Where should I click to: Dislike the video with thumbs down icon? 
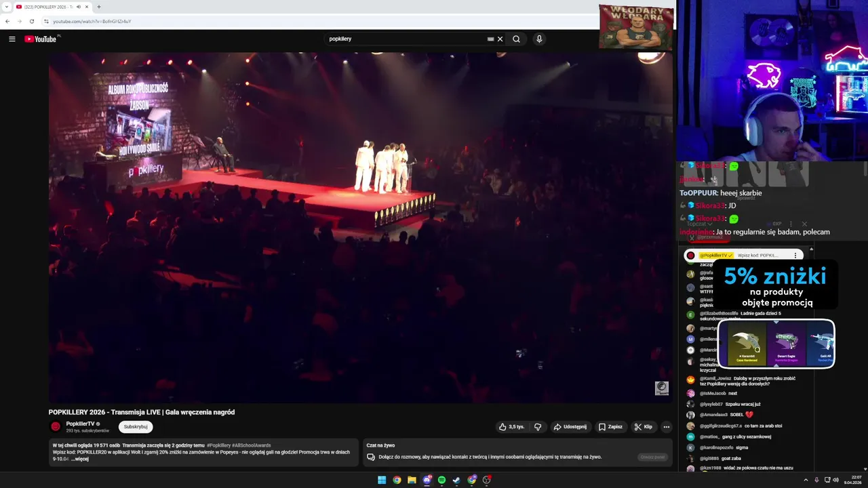pos(538,427)
